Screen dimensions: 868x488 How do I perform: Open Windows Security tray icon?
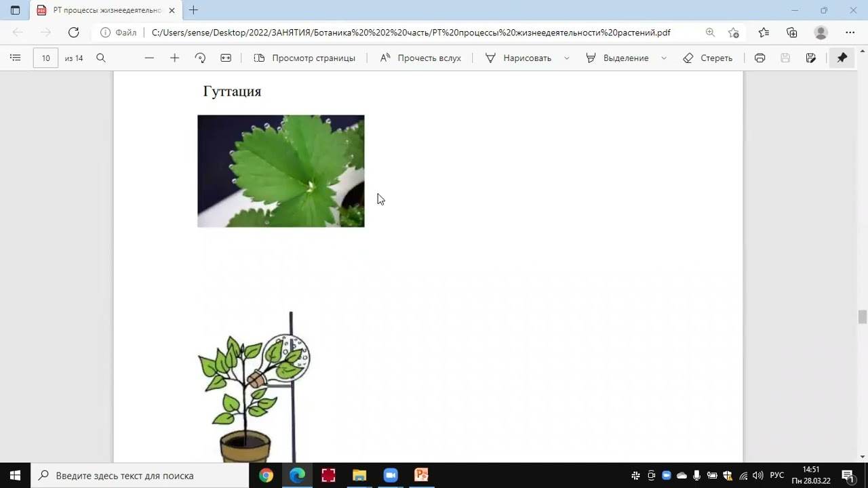(728, 475)
